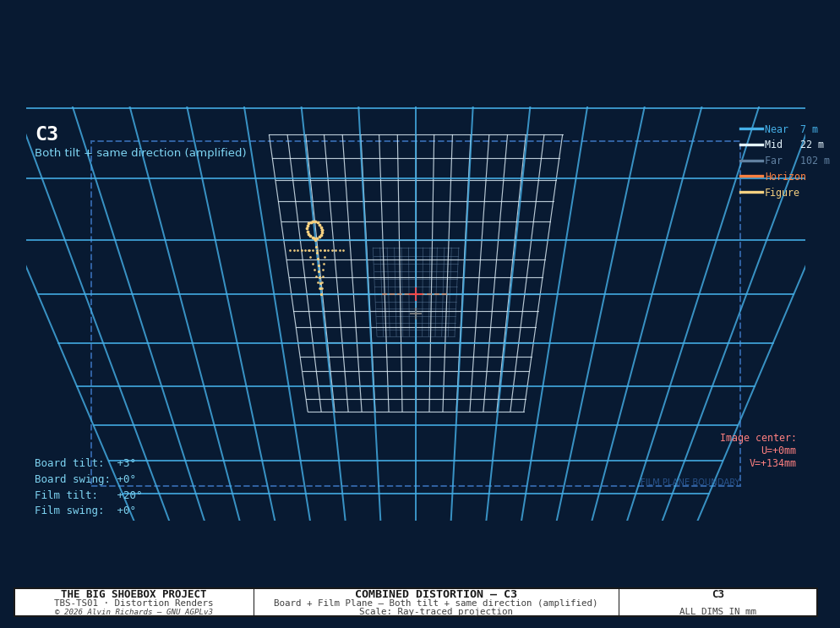Image resolution: width=840 pixels, height=628 pixels.
Task: Click the Board tilt +3° readout
Action: tap(85, 463)
